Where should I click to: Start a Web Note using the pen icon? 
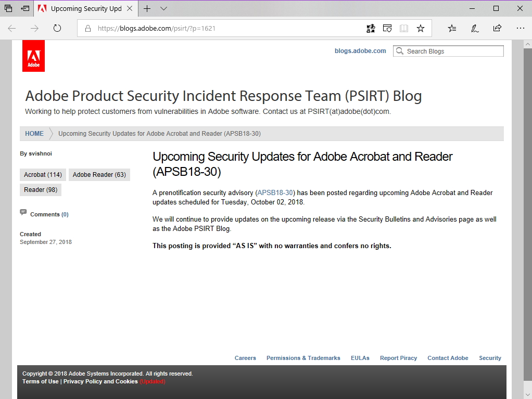coord(474,28)
